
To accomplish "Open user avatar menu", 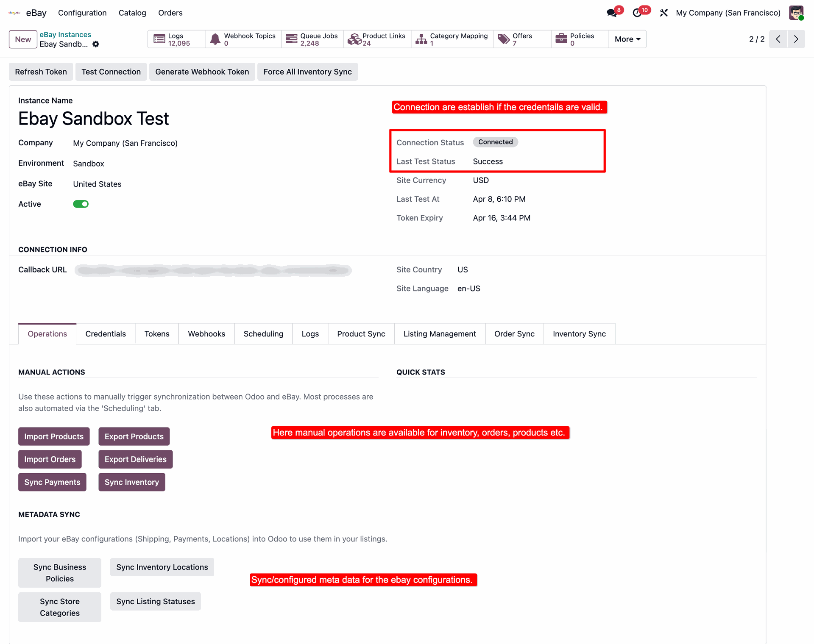I will (x=796, y=13).
